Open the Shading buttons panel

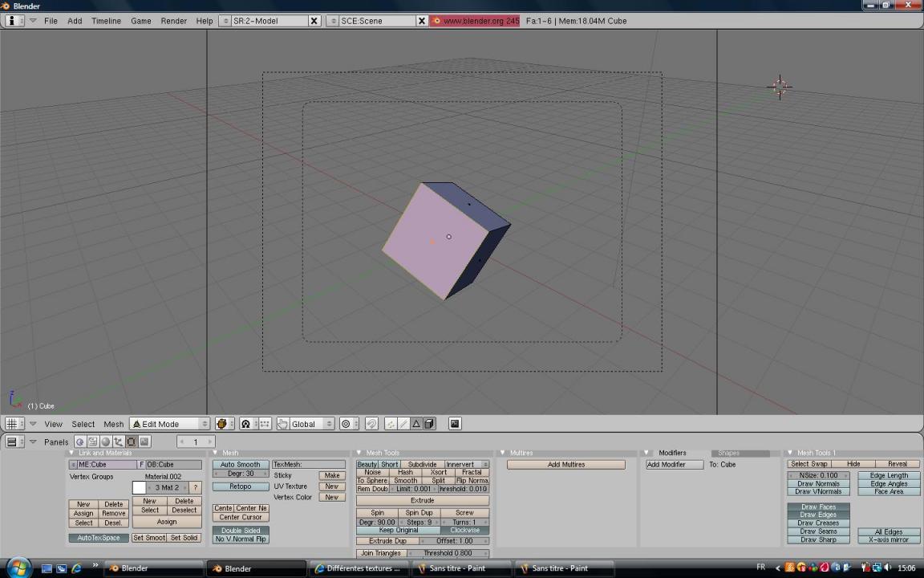105,442
